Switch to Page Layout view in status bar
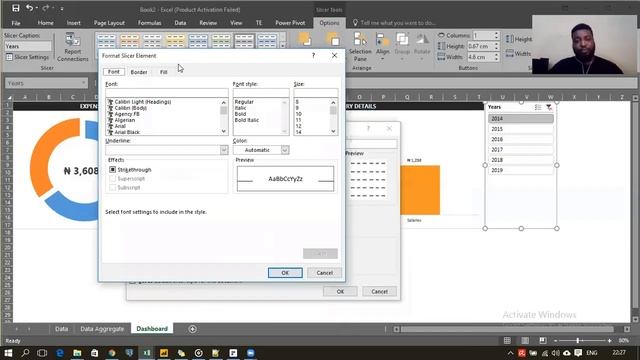The width and height of the screenshot is (640, 360). [525, 340]
